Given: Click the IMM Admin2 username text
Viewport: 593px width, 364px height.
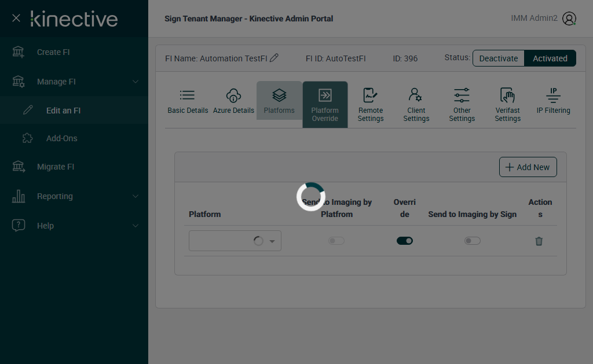Looking at the screenshot, I should point(534,18).
